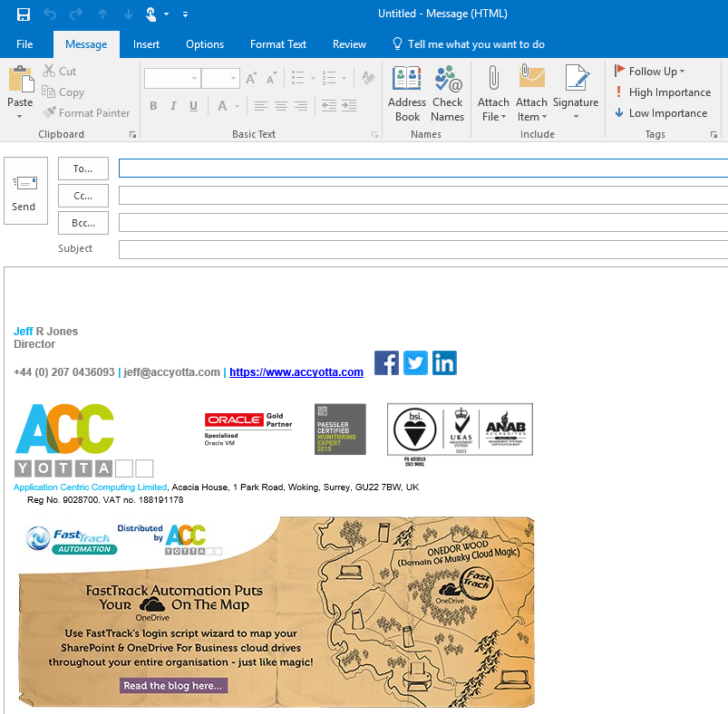Toggle Italic formatting
Viewport: 728px width, 714px height.
point(173,106)
